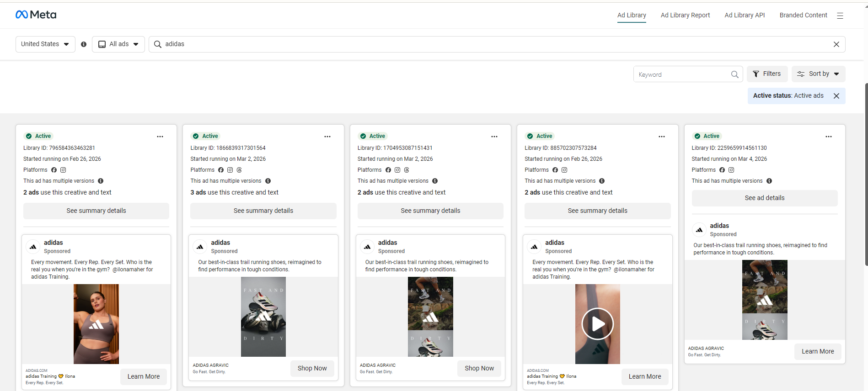Open the United States country dropdown
This screenshot has width=868, height=391.
click(x=45, y=44)
